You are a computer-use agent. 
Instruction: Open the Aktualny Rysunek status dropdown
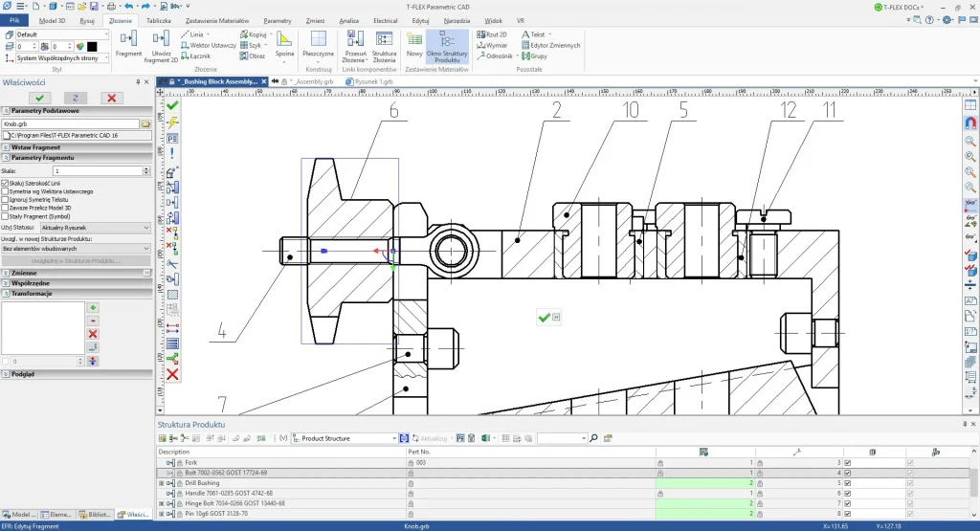click(x=96, y=228)
